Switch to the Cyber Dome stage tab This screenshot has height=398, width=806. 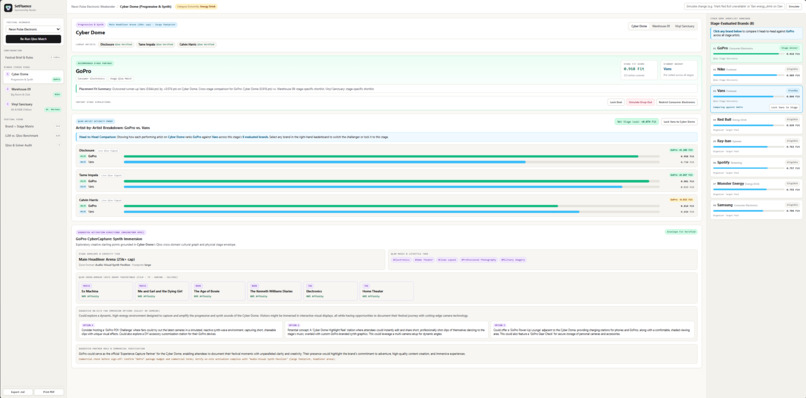(x=639, y=26)
